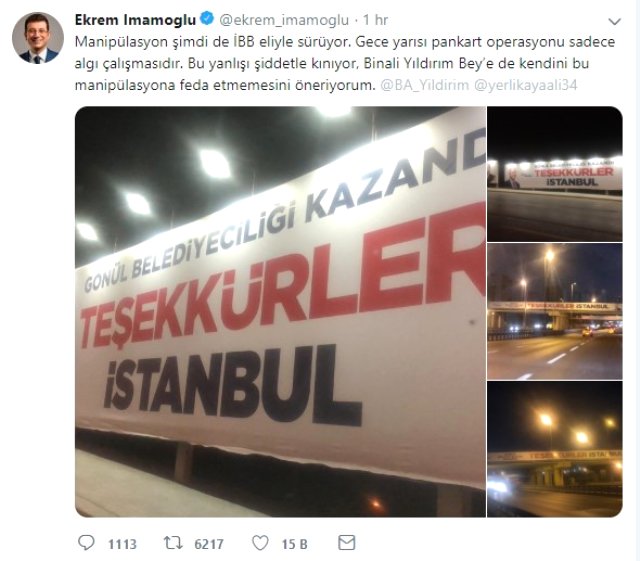Open Ekrem Imamoglu's profile avatar
Screen dimensions: 640x561
38,38
